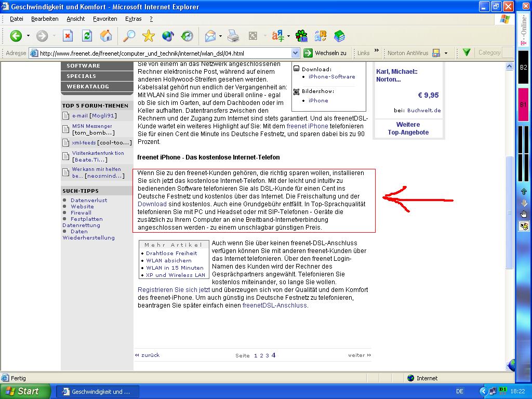This screenshot has height=399, width=532.
Task: Click the DE language indicator in taskbar
Action: (459, 391)
